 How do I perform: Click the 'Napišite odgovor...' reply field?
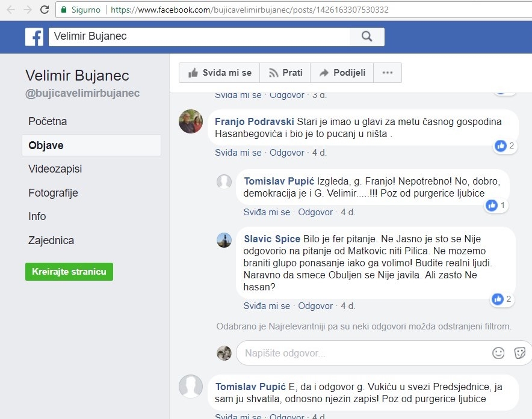(x=361, y=353)
